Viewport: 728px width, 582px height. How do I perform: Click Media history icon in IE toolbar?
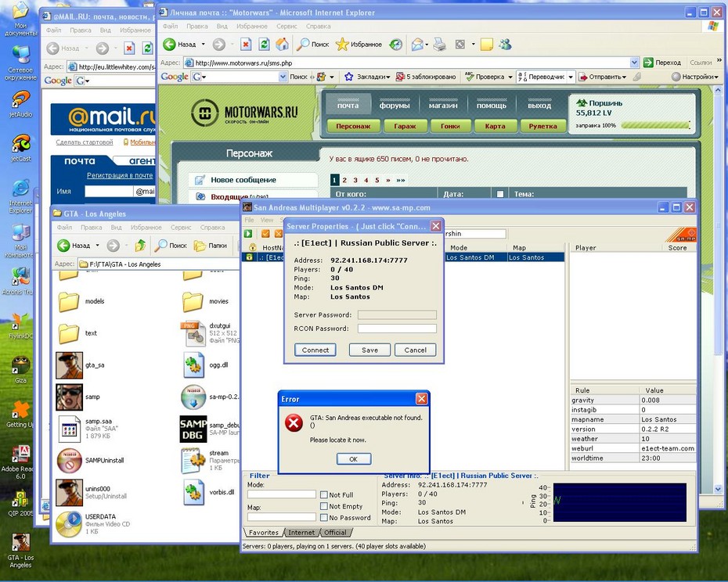pyautogui.click(x=395, y=45)
